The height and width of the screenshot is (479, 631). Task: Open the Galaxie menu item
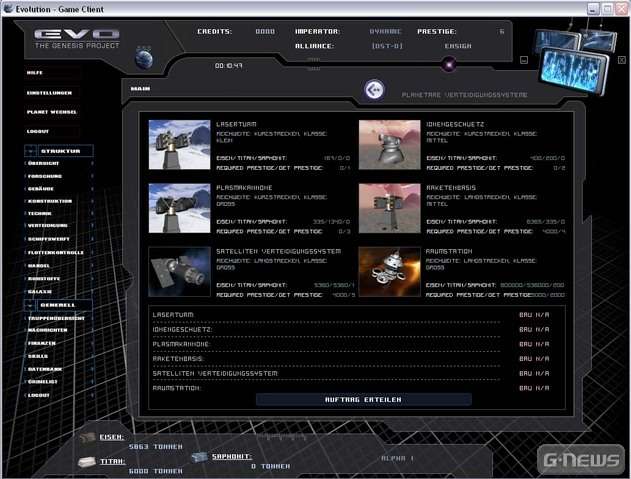pos(40,291)
